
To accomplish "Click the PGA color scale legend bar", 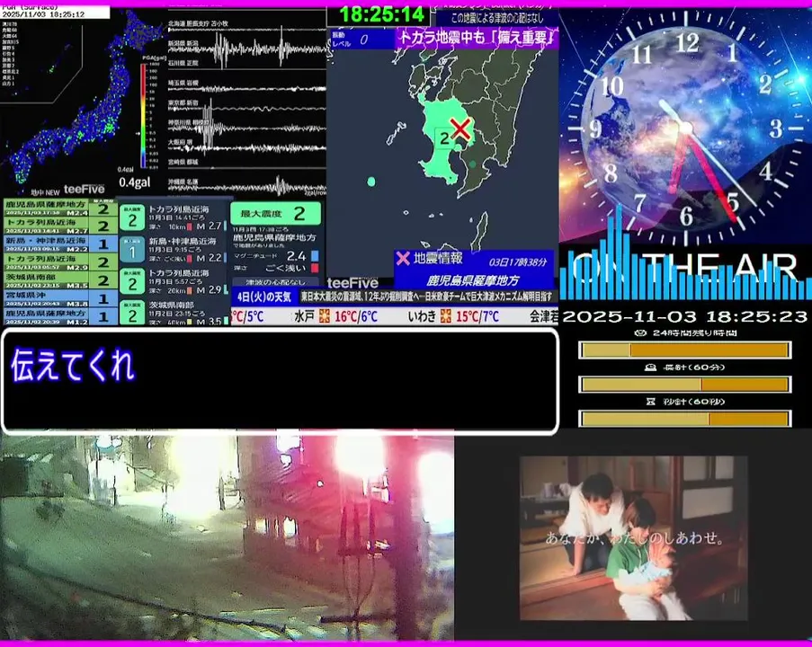I will click(x=144, y=115).
